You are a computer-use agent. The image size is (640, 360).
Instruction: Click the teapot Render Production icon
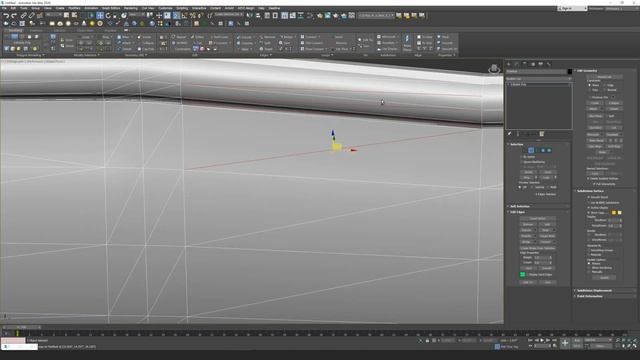(336, 16)
